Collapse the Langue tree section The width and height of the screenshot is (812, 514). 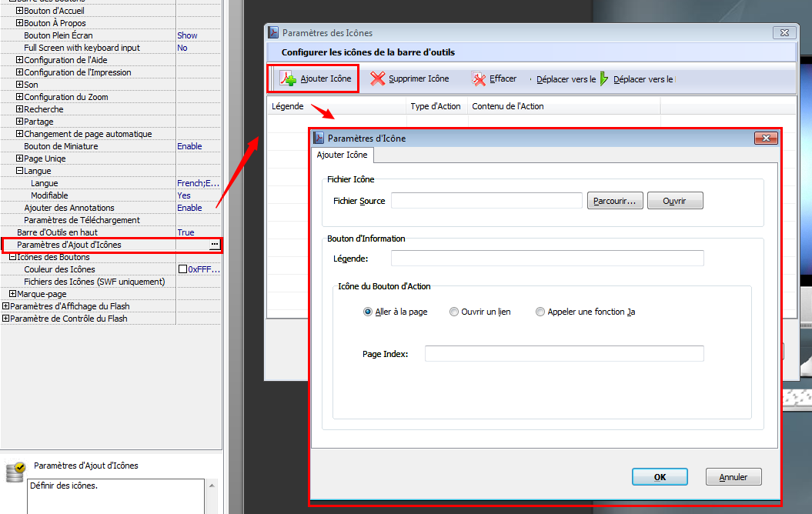(20, 171)
